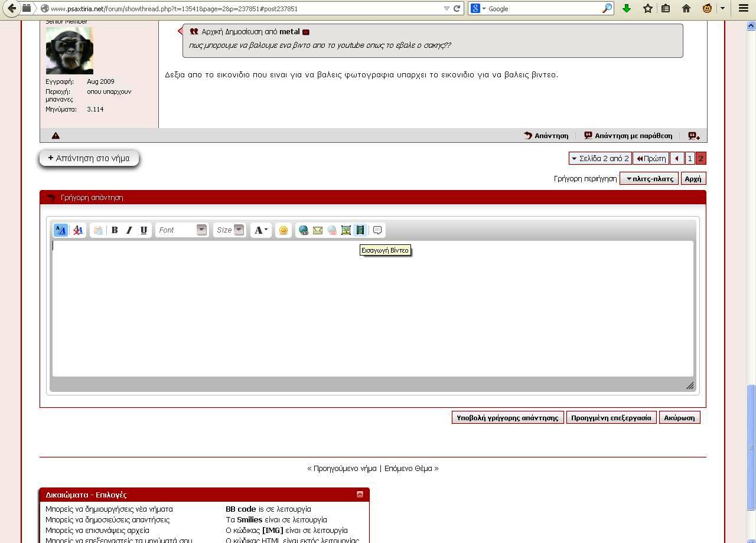Click the Remove Formatting icon
The image size is (756, 543).
coord(77,230)
